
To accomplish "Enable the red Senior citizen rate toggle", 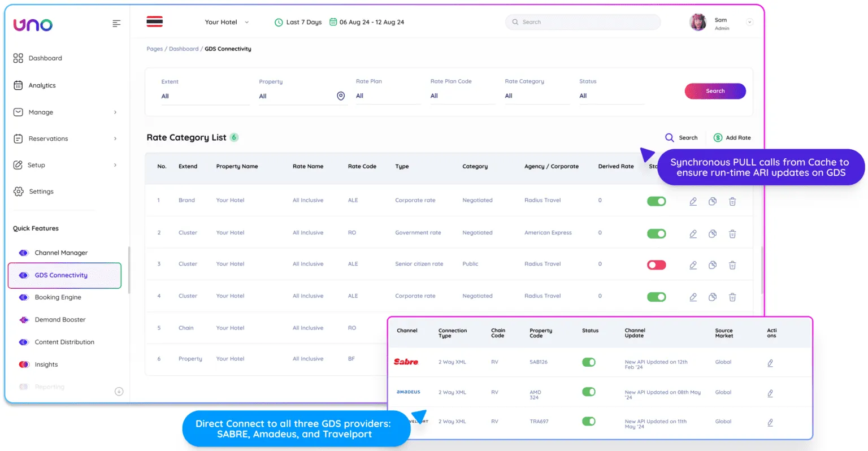I will (656, 265).
